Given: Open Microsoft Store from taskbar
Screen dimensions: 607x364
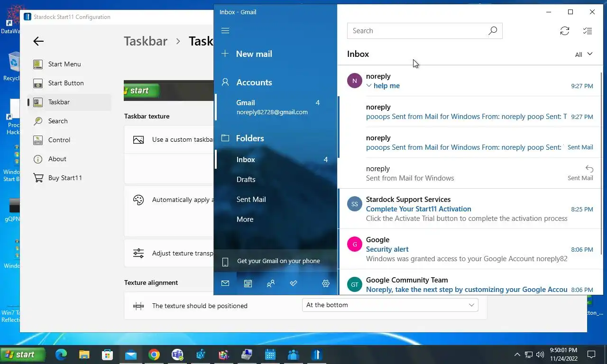Looking at the screenshot, I should [108, 355].
